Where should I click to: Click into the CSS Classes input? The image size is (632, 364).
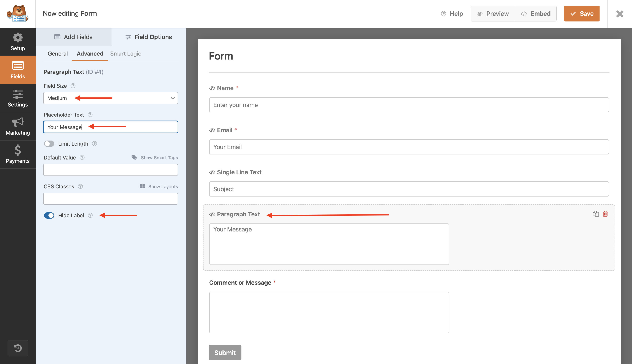click(x=110, y=199)
